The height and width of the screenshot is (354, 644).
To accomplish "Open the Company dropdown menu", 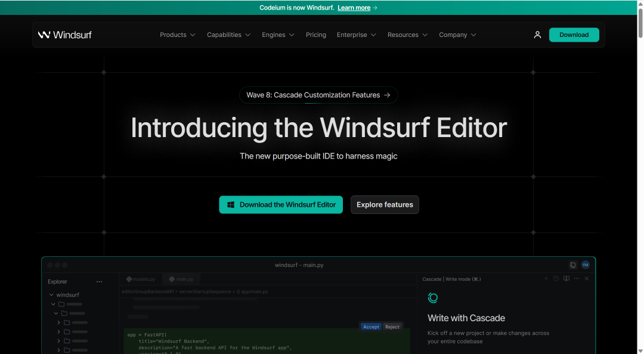I will click(457, 35).
